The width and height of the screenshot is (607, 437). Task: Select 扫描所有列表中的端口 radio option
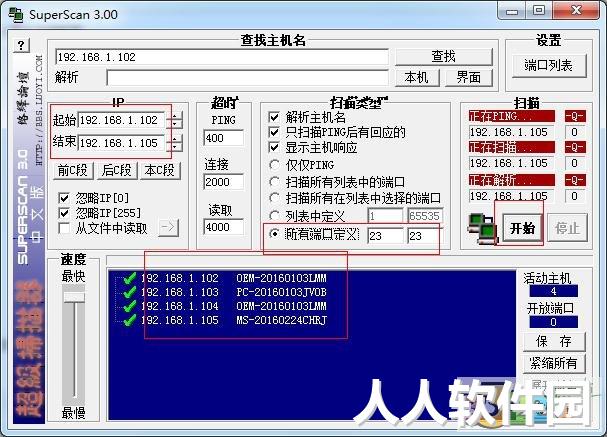point(274,182)
